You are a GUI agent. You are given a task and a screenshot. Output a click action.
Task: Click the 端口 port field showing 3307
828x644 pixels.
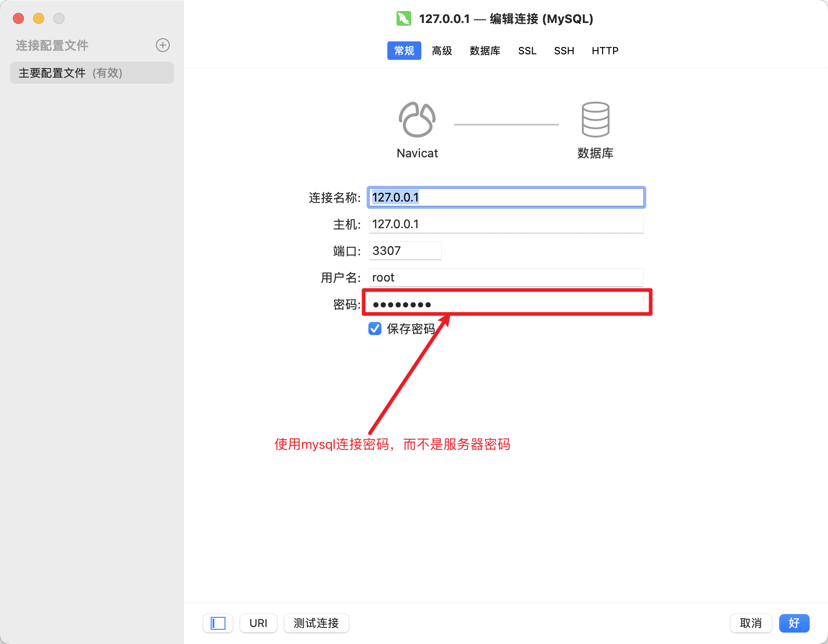pos(405,251)
